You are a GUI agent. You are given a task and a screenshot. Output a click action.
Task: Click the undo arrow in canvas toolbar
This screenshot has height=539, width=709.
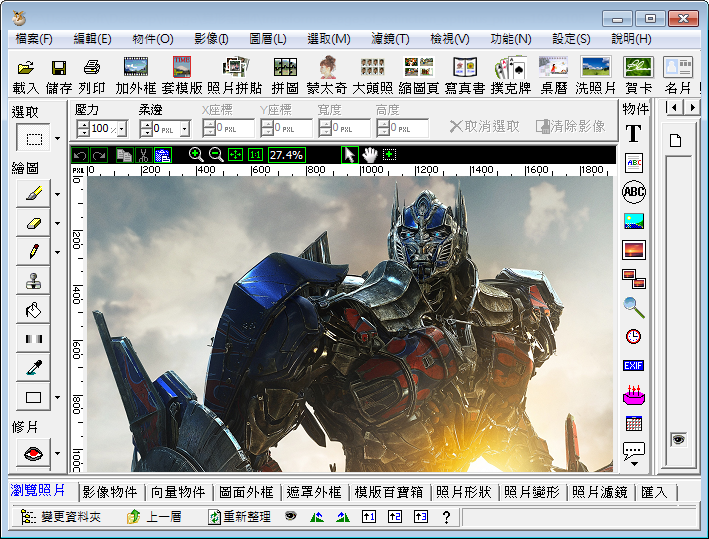pyautogui.click(x=80, y=155)
